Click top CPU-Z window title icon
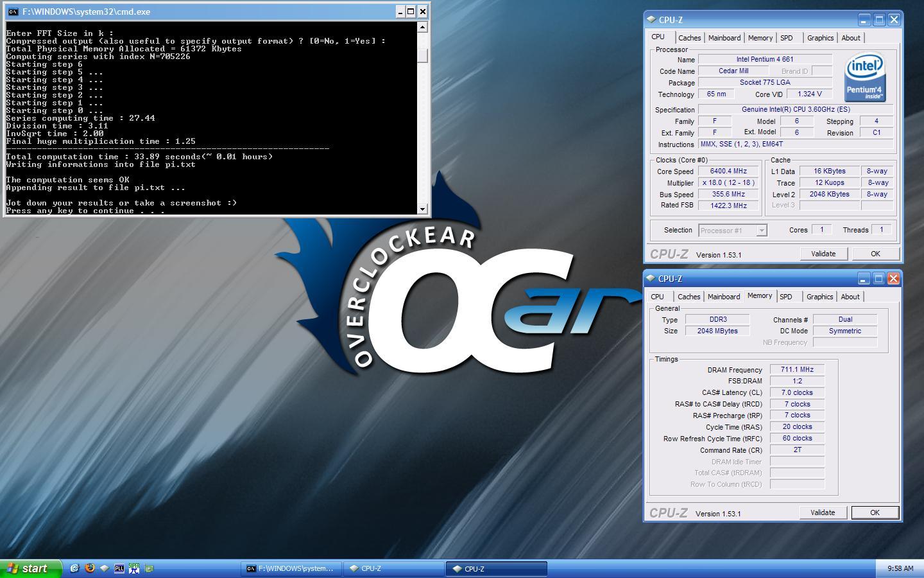 [x=651, y=20]
